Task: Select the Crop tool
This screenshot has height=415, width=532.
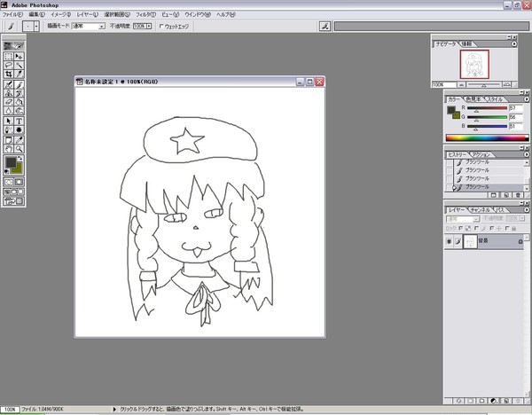Action: 9,74
